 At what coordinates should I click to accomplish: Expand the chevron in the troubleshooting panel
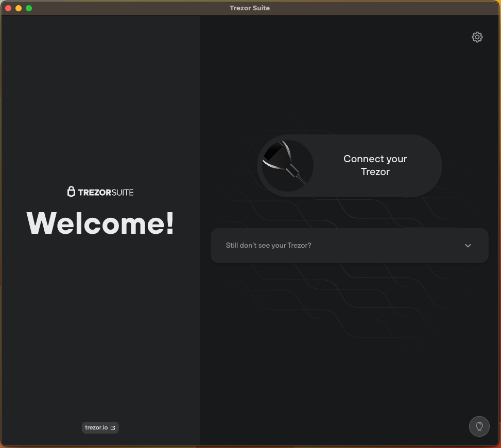click(468, 246)
